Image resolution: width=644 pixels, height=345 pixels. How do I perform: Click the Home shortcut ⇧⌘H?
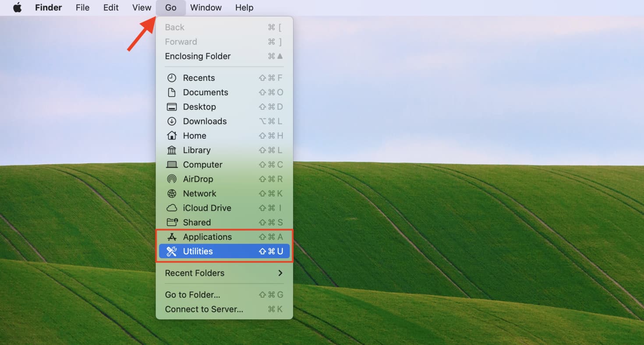[271, 136]
